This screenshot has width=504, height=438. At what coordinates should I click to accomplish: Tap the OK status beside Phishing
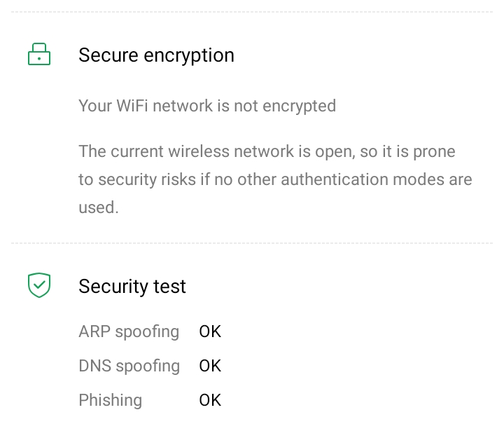(210, 400)
